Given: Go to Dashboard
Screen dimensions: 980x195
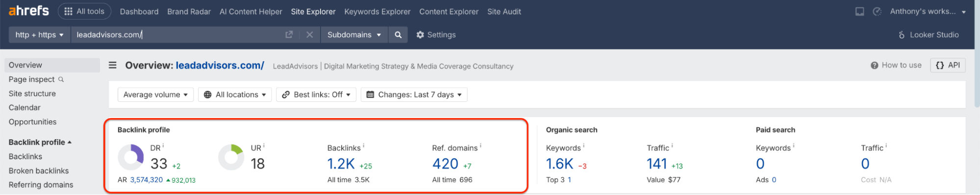Looking at the screenshot, I should pyautogui.click(x=139, y=11).
